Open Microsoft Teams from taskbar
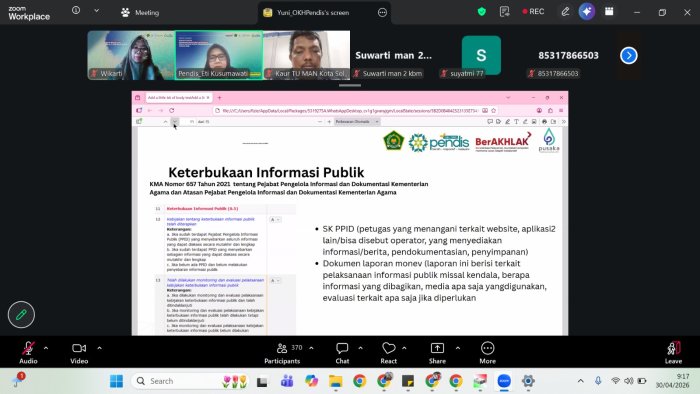 287,381
